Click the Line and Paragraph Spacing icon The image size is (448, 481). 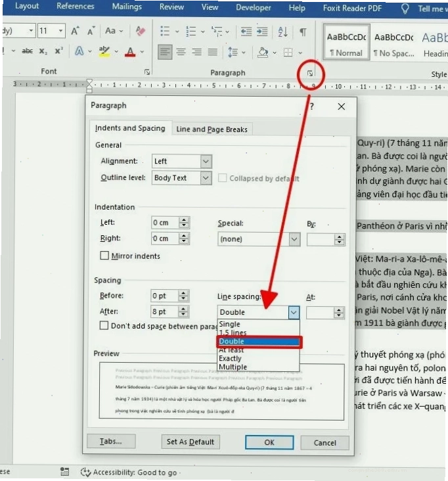coord(233,52)
